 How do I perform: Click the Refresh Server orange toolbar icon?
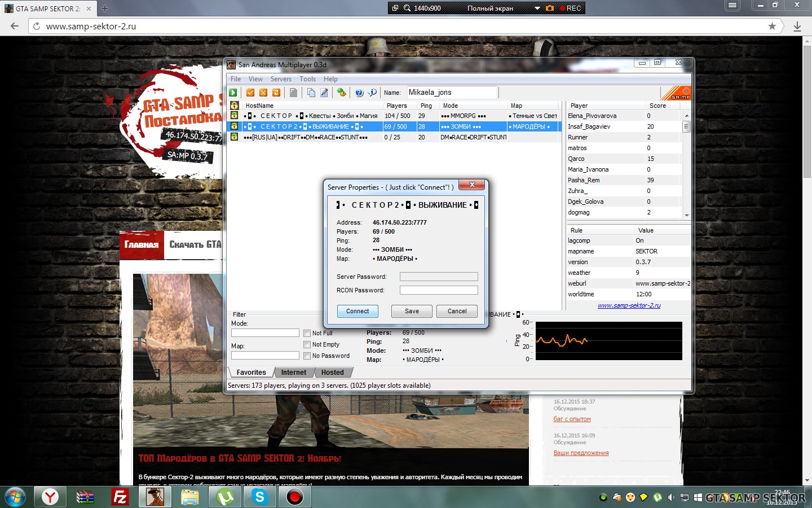click(x=276, y=93)
